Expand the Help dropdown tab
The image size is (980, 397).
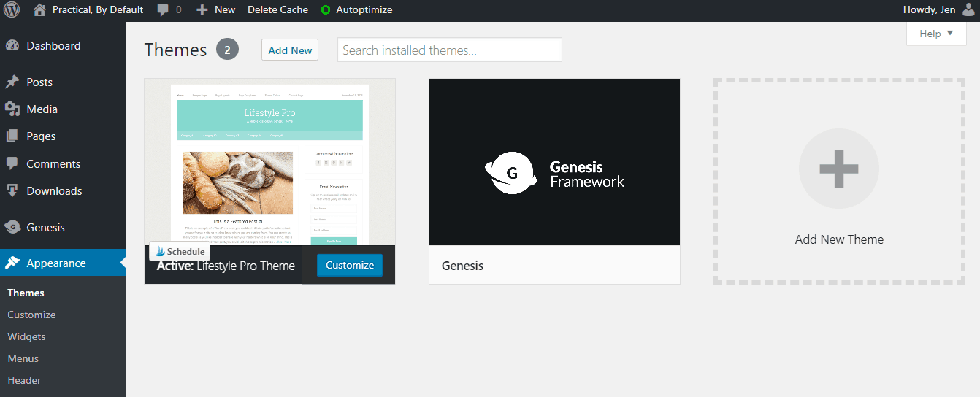point(936,33)
